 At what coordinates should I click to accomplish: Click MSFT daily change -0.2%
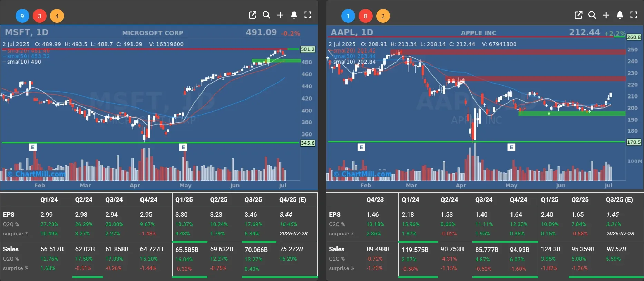(x=290, y=34)
